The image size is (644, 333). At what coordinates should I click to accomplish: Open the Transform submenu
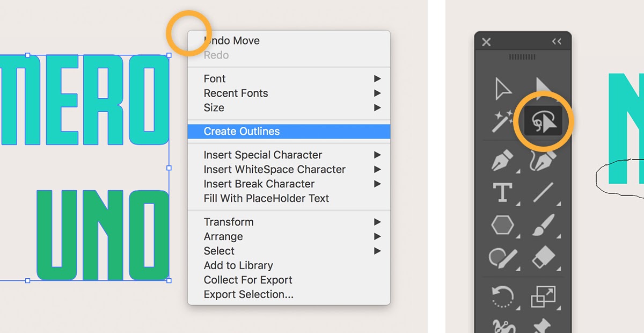289,222
